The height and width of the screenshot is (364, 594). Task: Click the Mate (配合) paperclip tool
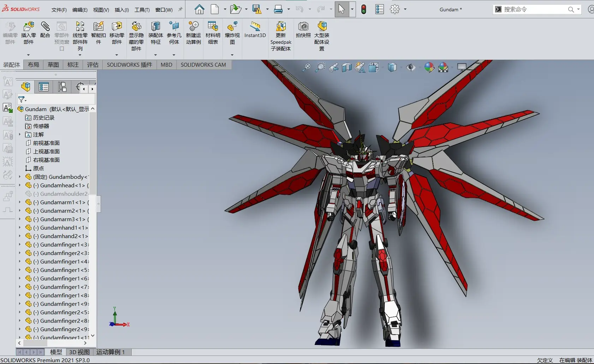(x=45, y=30)
